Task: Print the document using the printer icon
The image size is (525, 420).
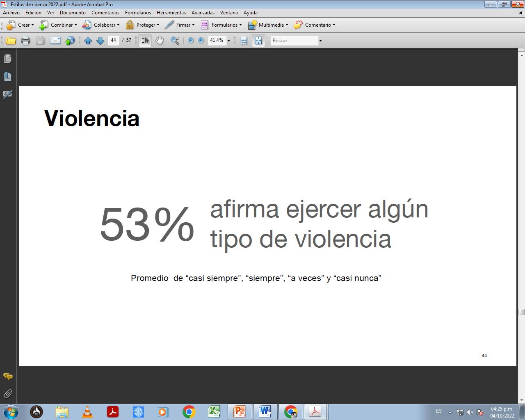Action: pos(25,41)
